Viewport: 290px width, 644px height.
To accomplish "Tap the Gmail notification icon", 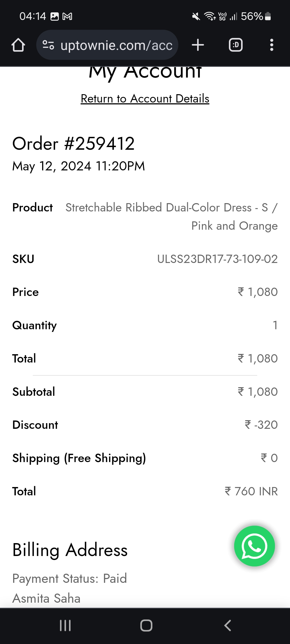I will tap(67, 17).
